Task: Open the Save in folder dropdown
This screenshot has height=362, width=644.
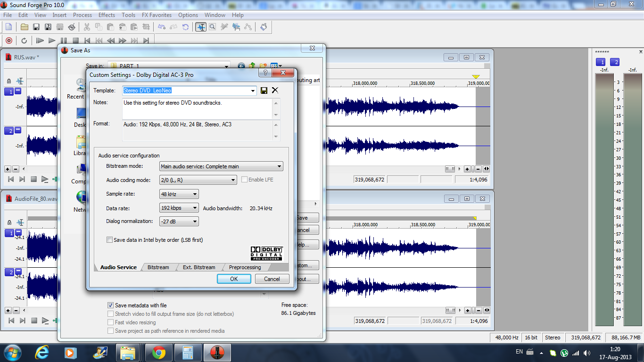Action: (226, 66)
